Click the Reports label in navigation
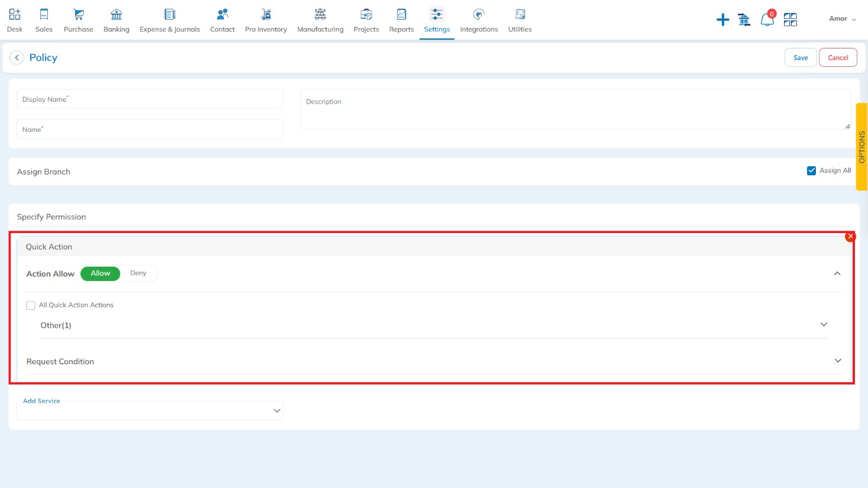This screenshot has height=488, width=868. coord(401,30)
